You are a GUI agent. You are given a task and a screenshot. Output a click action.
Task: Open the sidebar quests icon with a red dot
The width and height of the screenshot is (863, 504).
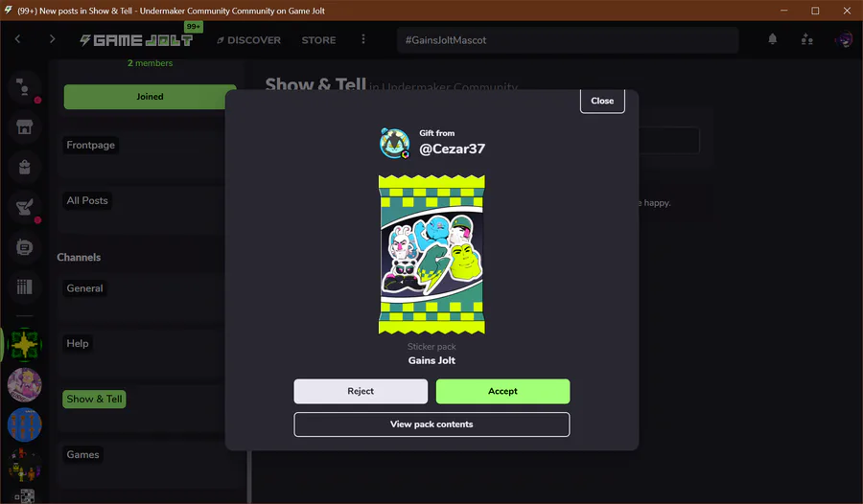tap(24, 207)
